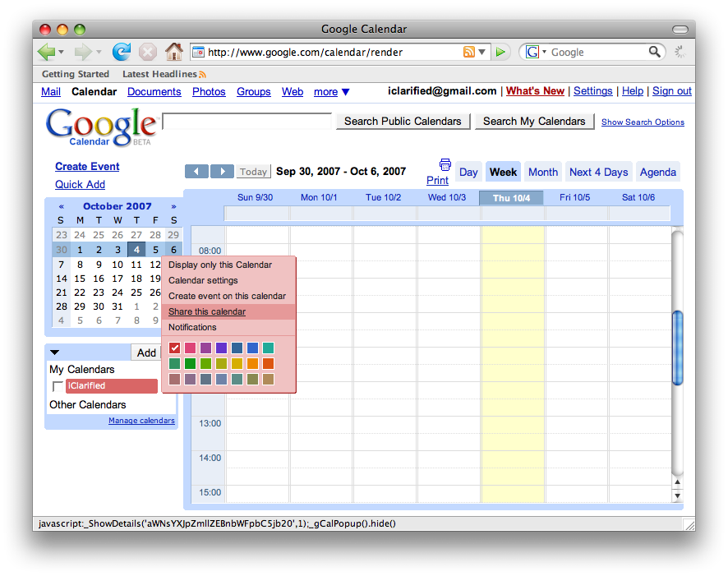Go to the browser home page icon
Image resolution: width=728 pixels, height=576 pixels.
coord(173,52)
